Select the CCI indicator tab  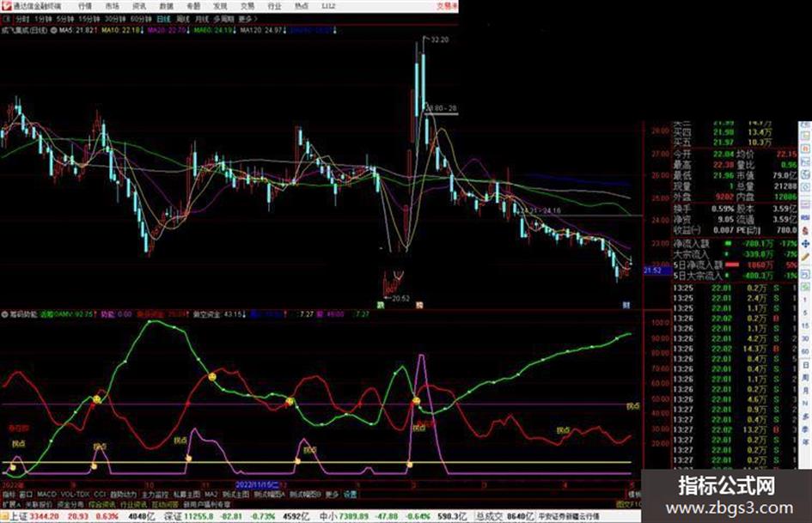(x=100, y=495)
